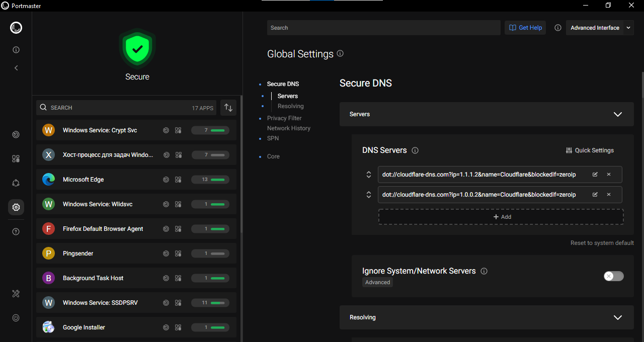
Task: Open Background Task Host app entry
Action: [136, 278]
